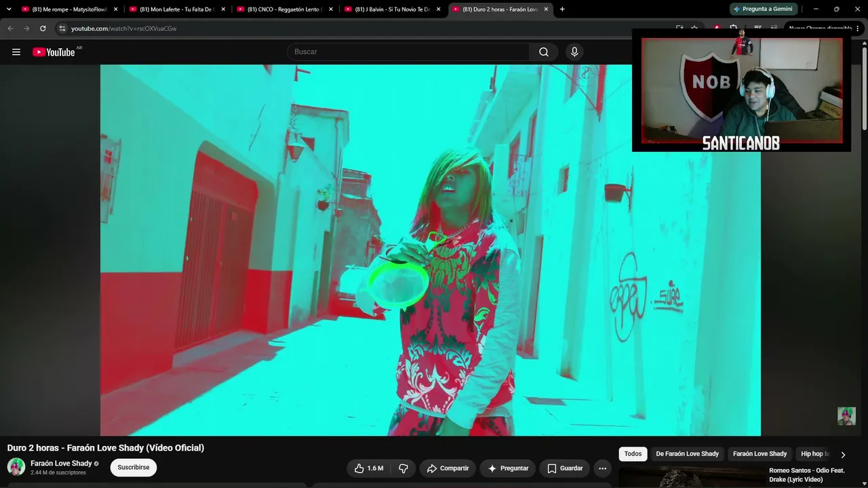
Task: Open the more actions three-dot menu
Action: (x=602, y=468)
